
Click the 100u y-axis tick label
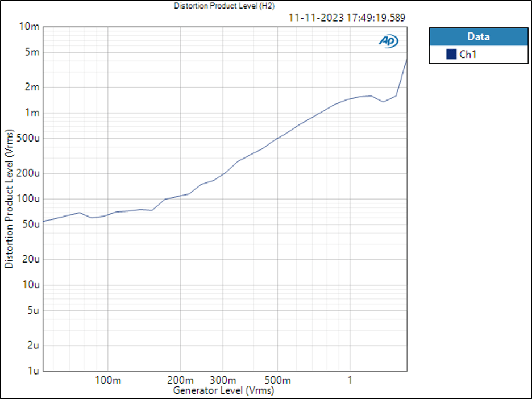(x=29, y=199)
